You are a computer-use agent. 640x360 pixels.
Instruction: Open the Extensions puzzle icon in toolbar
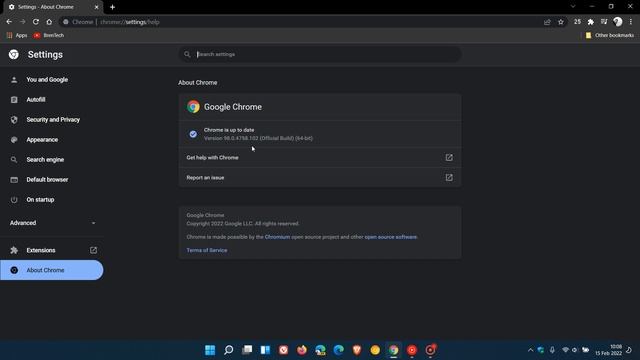[x=591, y=22]
